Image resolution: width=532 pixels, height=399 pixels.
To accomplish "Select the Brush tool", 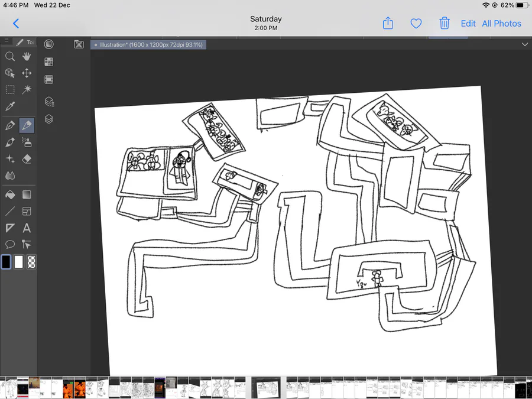I will click(x=10, y=142).
